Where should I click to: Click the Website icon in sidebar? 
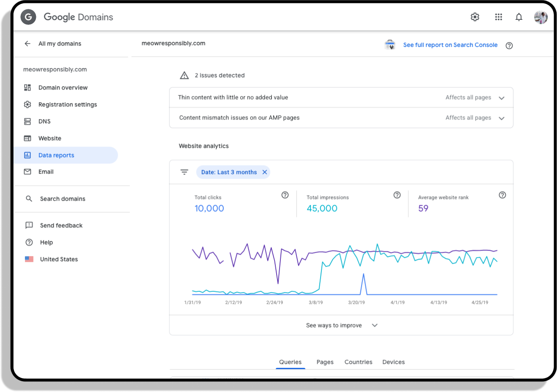[x=27, y=138]
